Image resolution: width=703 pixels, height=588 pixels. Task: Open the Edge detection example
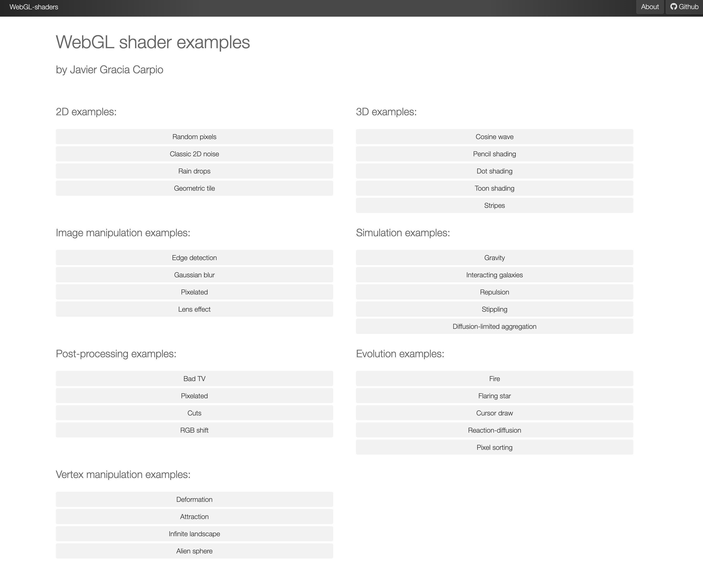point(194,257)
